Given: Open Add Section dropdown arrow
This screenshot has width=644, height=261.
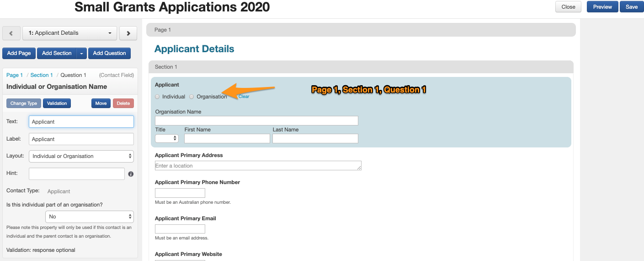Looking at the screenshot, I should coord(81,53).
